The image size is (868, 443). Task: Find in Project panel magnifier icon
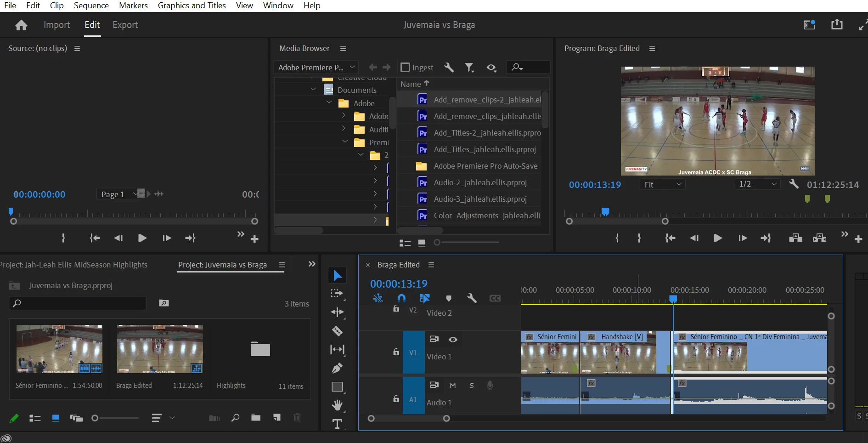[x=235, y=418]
